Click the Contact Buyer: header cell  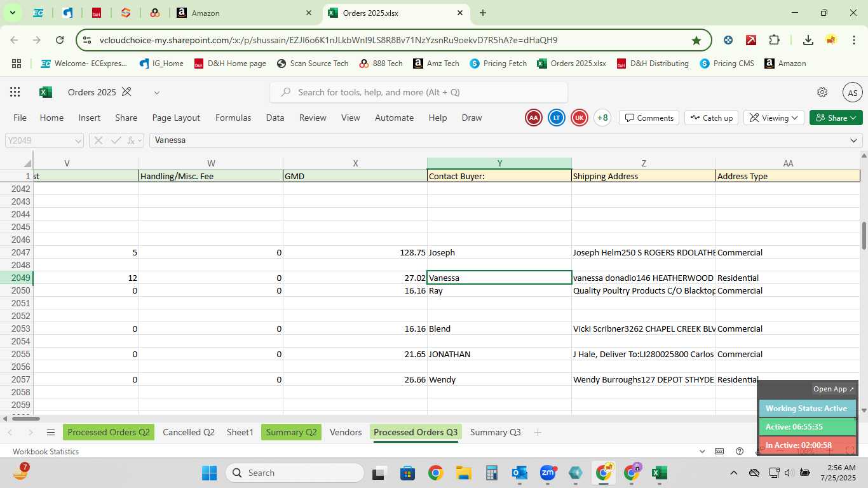pyautogui.click(x=499, y=176)
